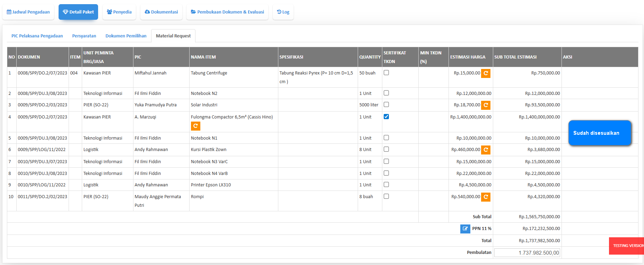This screenshot has height=265, width=644.
Task: Uncheck TKDN certificate for Fulongma Compactor
Action: click(x=386, y=117)
